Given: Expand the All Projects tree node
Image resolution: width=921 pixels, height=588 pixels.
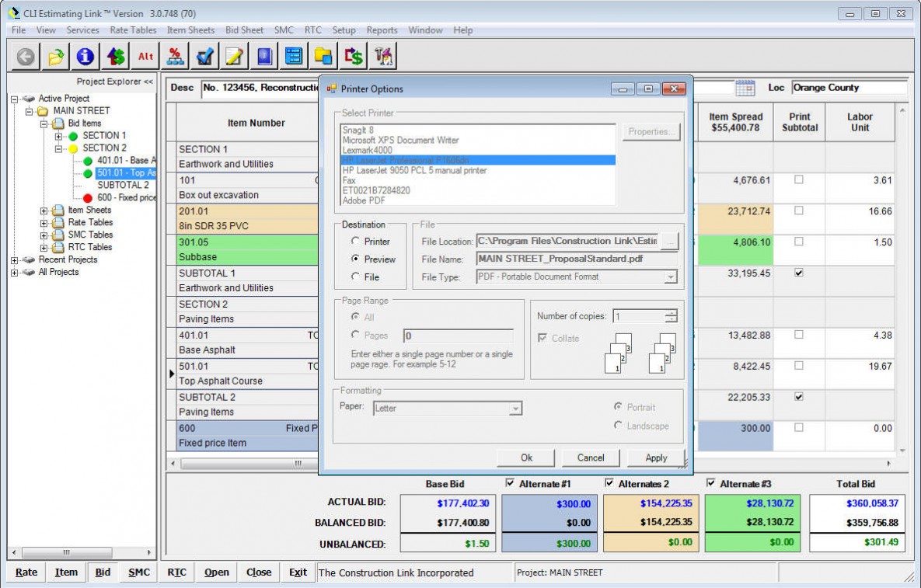Looking at the screenshot, I should [14, 273].
